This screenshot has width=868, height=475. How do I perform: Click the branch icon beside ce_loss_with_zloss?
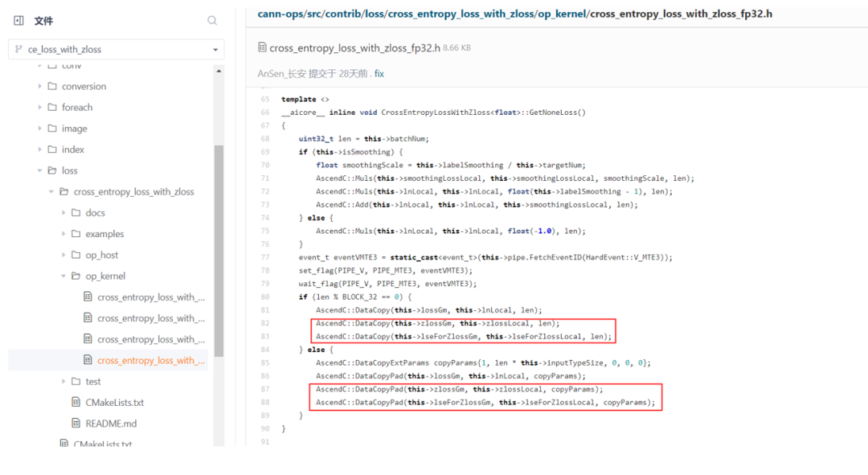(x=18, y=49)
